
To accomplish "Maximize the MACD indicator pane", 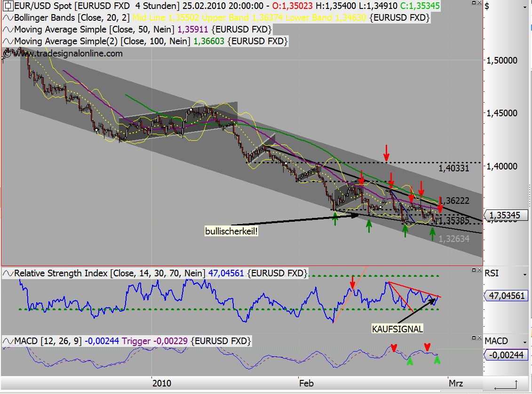I will click(x=474, y=338).
